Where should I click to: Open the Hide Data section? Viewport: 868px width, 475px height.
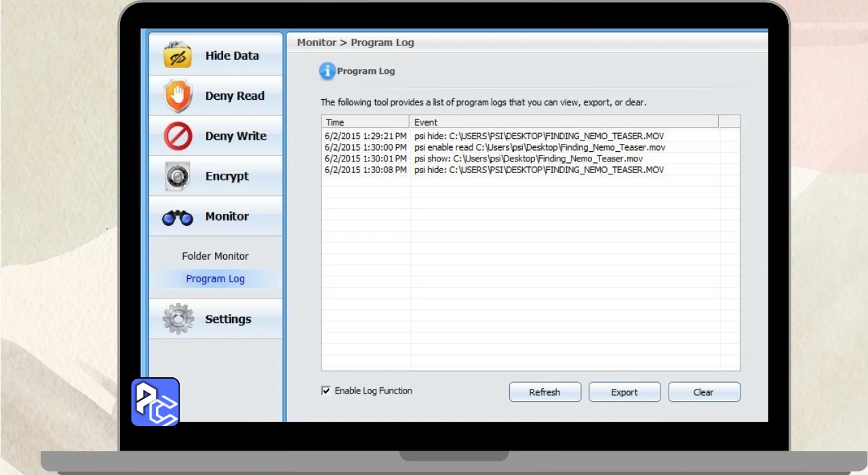[216, 56]
